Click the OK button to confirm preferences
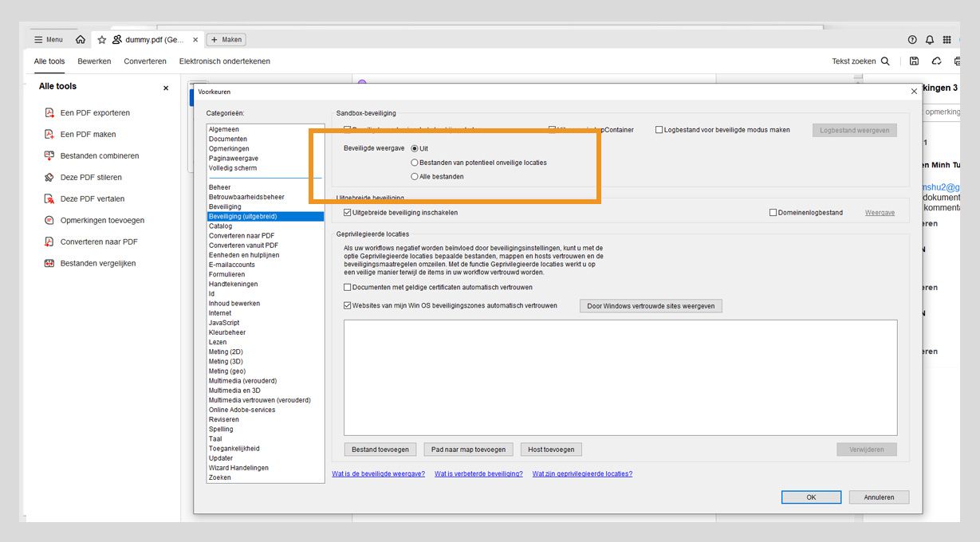This screenshot has width=980, height=542. [x=811, y=497]
